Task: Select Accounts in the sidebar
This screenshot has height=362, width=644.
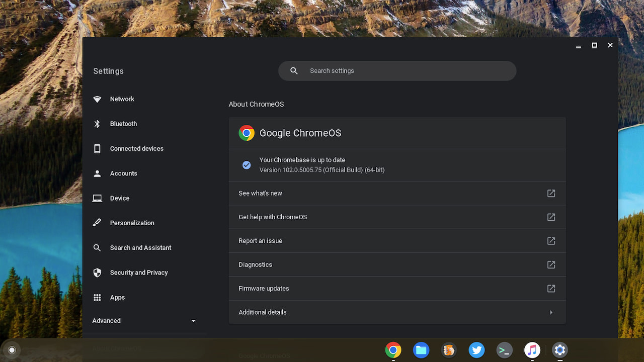Action: 145,173
